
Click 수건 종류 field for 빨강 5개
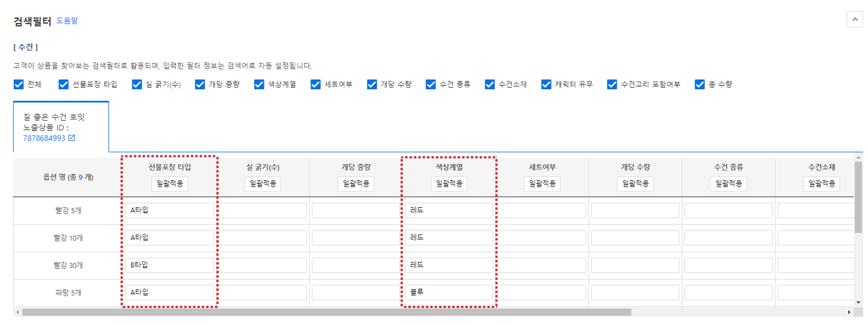tap(728, 210)
